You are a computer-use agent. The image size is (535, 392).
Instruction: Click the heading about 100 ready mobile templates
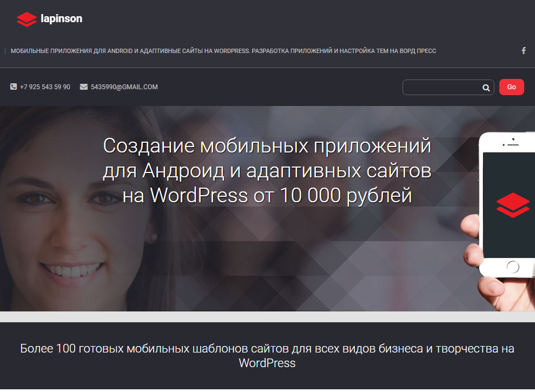pyautogui.click(x=267, y=355)
